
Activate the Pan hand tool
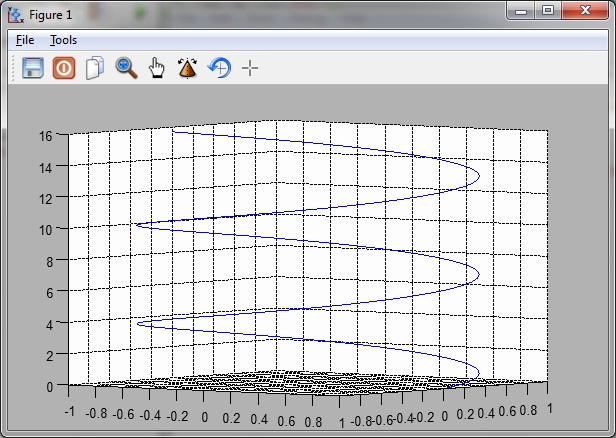(156, 69)
